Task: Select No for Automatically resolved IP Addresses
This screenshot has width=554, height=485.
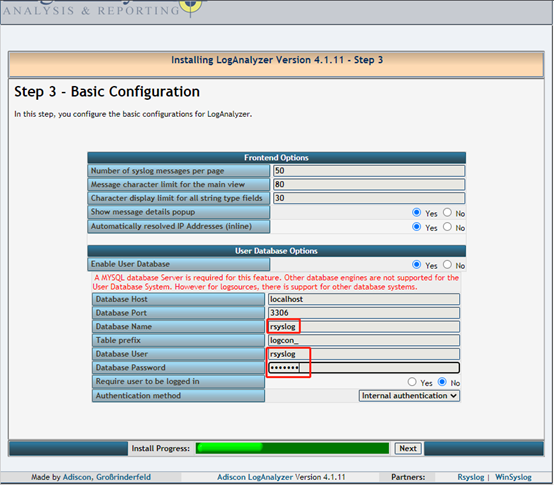Action: pyautogui.click(x=447, y=226)
